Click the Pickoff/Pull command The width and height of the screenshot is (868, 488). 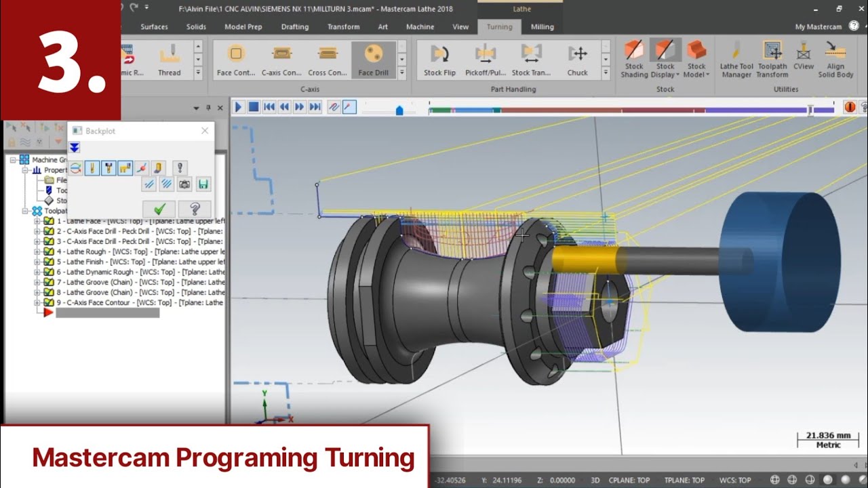(486, 60)
